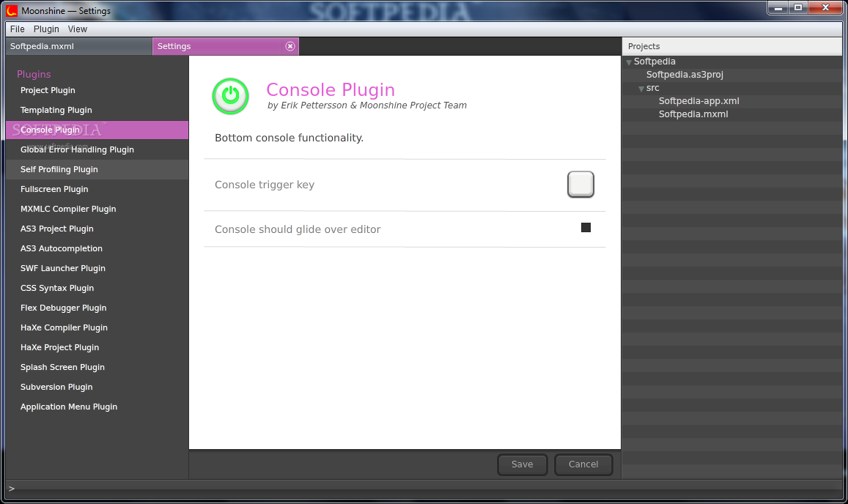This screenshot has width=848, height=504.
Task: Select the Softpedia project root label
Action: [655, 62]
